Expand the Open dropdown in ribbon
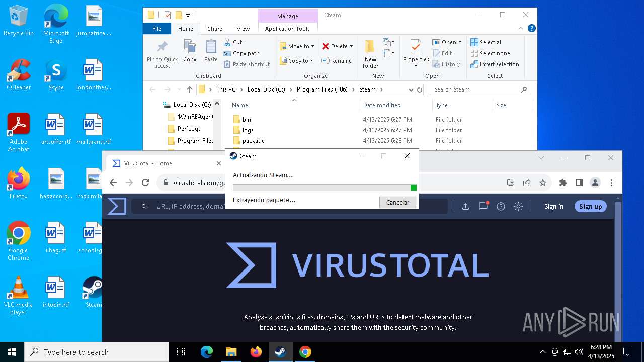 [x=459, y=42]
